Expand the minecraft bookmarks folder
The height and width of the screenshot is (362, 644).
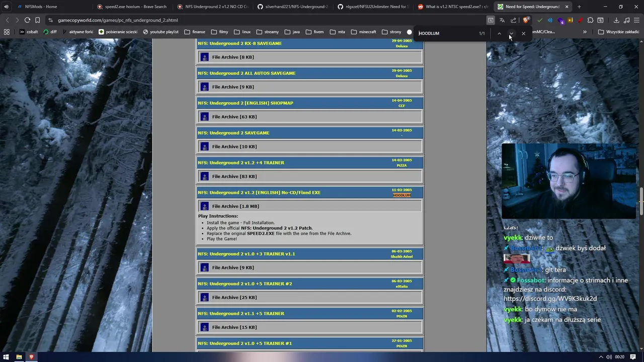pyautogui.click(x=363, y=32)
